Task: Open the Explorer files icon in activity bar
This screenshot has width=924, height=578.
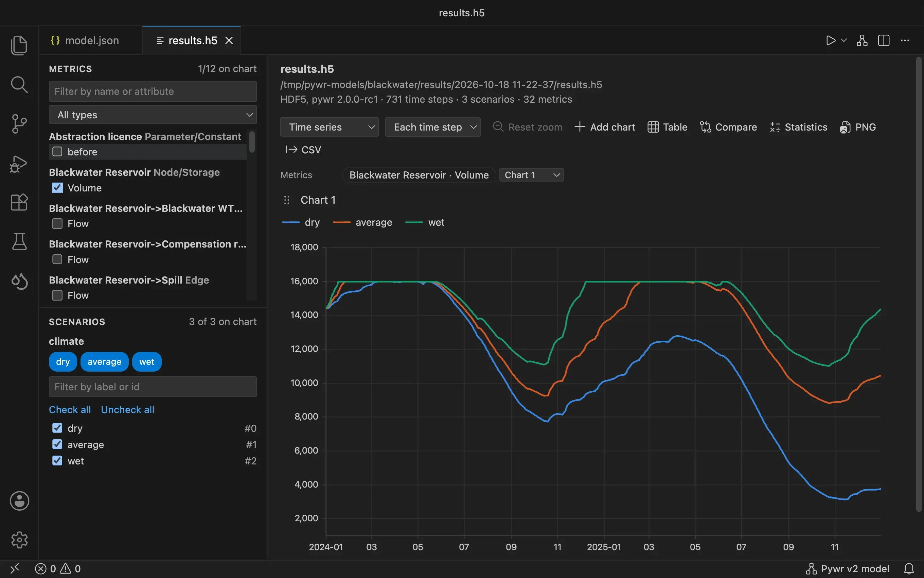Action: (19, 45)
